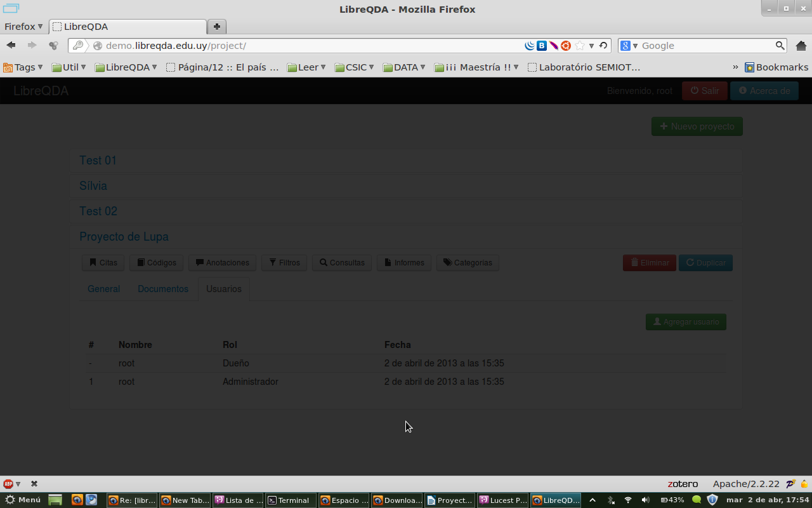
Task: Open the address bar history dropdown arrow
Action: click(591, 46)
